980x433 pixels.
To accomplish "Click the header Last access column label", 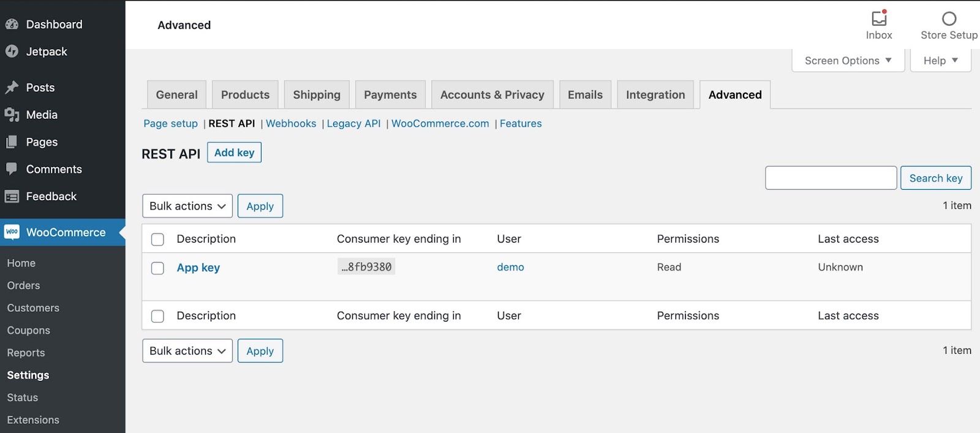I will (x=848, y=239).
